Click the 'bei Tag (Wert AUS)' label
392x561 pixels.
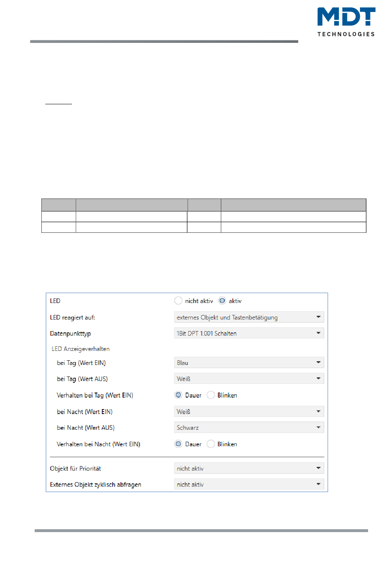82,379
